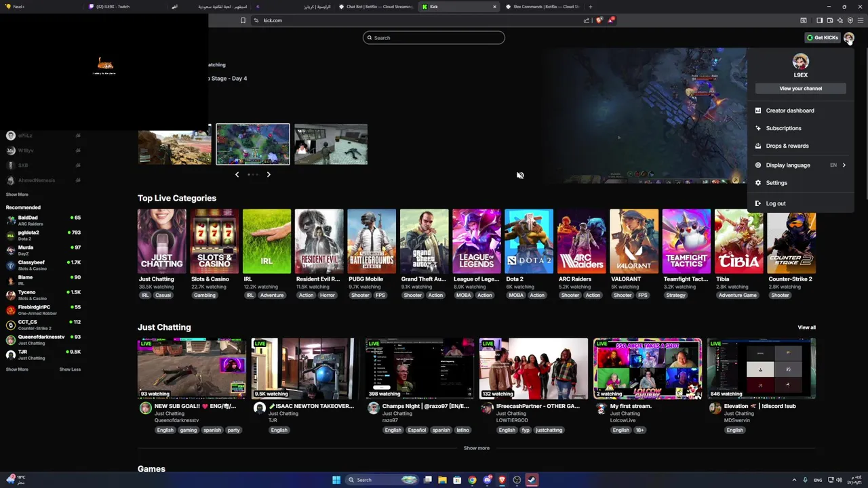
Task: Go to previous featured stream carousel arrow
Action: pos(237,175)
